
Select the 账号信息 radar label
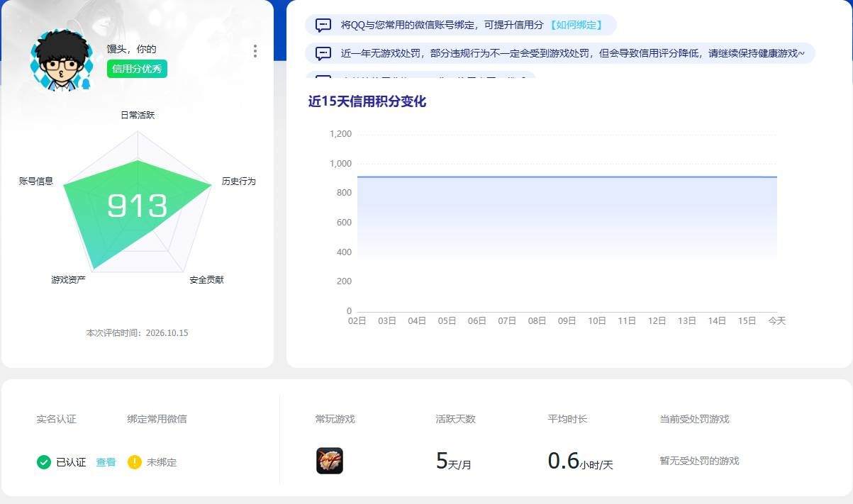click(x=36, y=181)
